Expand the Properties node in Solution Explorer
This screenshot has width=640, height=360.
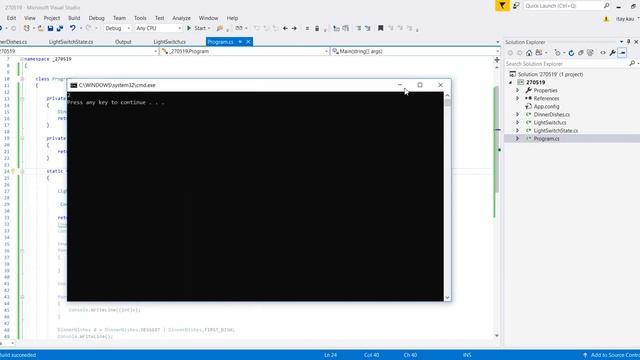click(x=518, y=90)
